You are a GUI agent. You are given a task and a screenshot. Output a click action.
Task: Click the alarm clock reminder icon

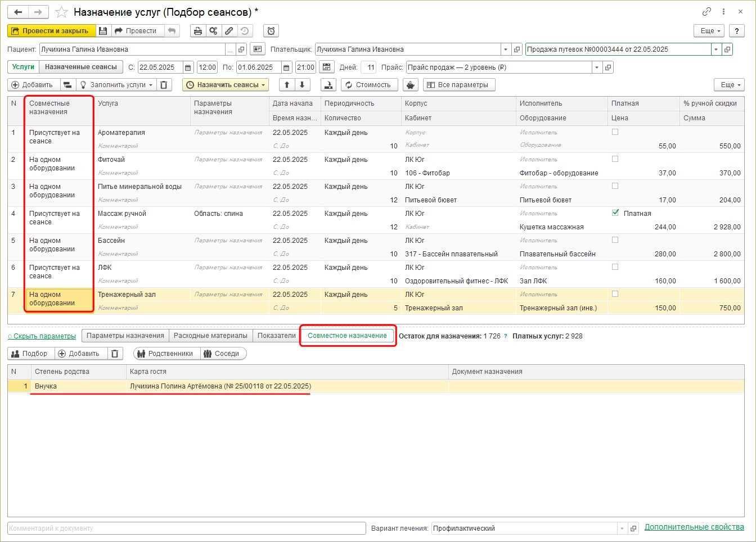[x=271, y=31]
